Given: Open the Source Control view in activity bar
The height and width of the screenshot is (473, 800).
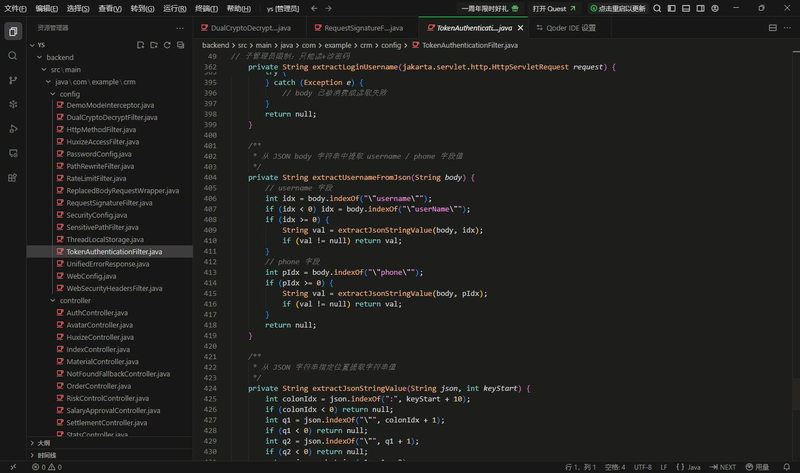Looking at the screenshot, I should (x=13, y=80).
